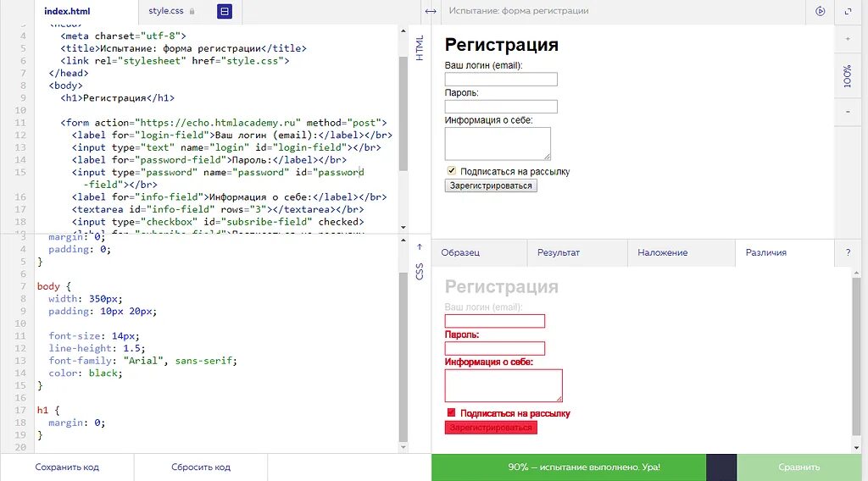
Task: Zoom in preview with plus button
Action: click(848, 39)
